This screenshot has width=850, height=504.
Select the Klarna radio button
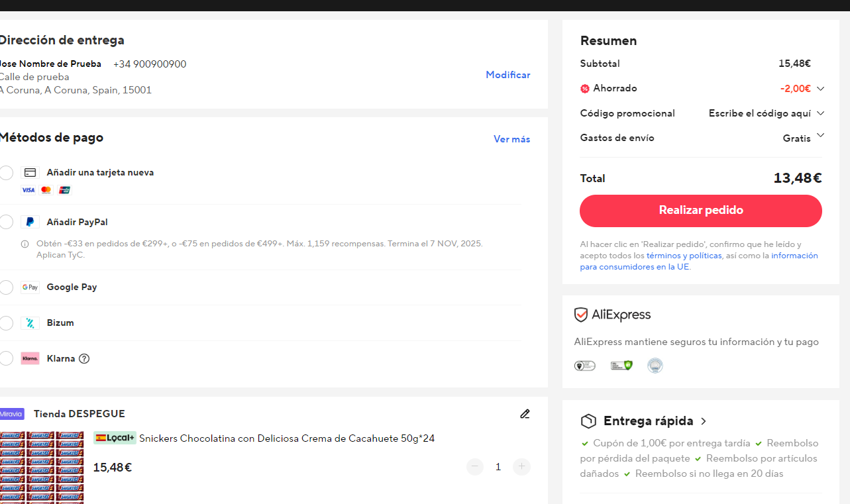tap(6, 358)
